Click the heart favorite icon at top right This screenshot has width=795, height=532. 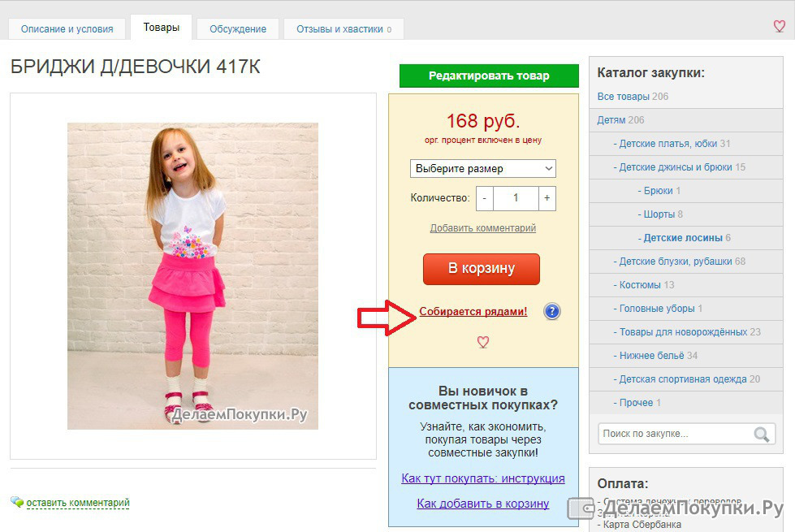click(x=779, y=26)
